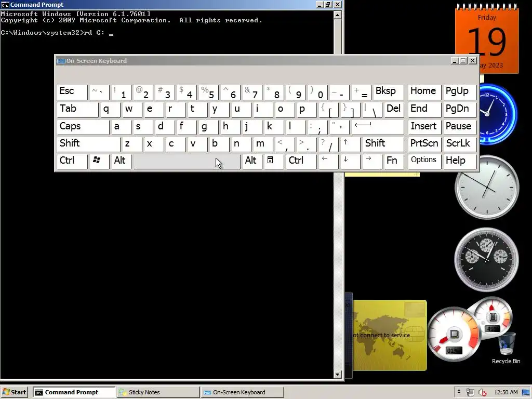
Task: Click the left arrow key
Action: tap(328, 161)
